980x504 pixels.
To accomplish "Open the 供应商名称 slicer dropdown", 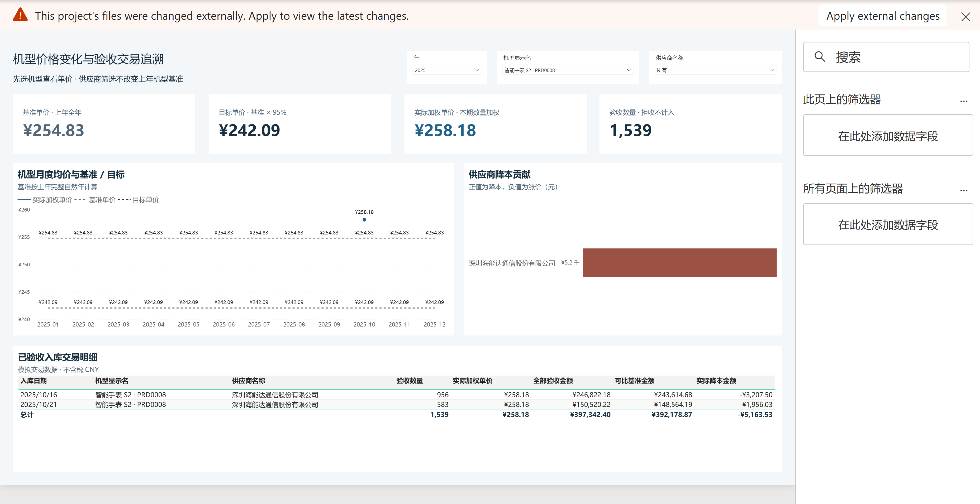I will 715,70.
